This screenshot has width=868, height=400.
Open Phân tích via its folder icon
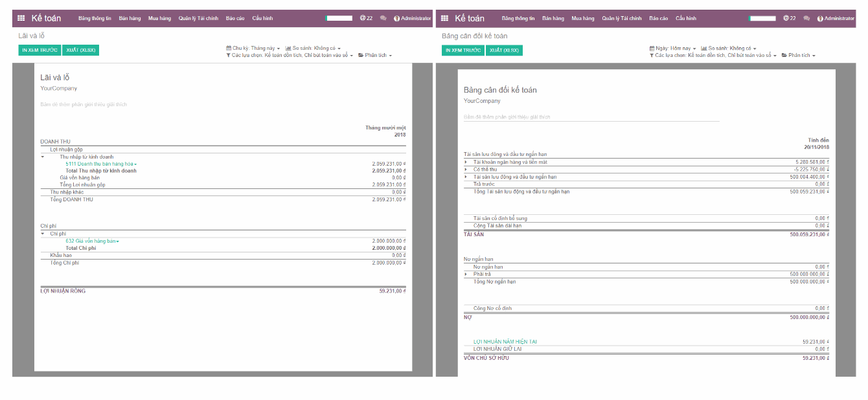361,56
